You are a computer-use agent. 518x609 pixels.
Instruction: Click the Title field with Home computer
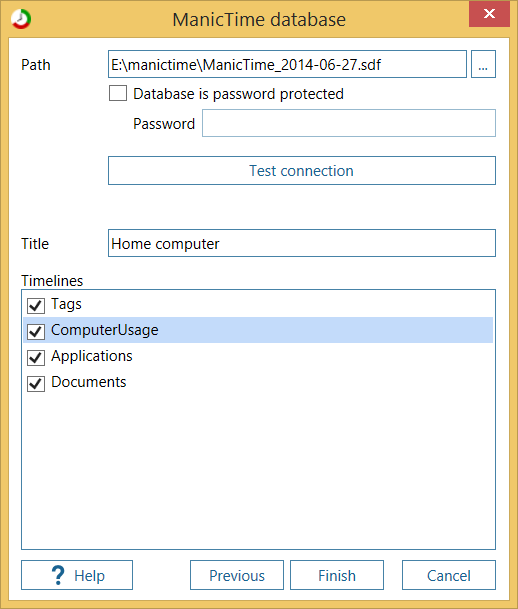tap(302, 243)
